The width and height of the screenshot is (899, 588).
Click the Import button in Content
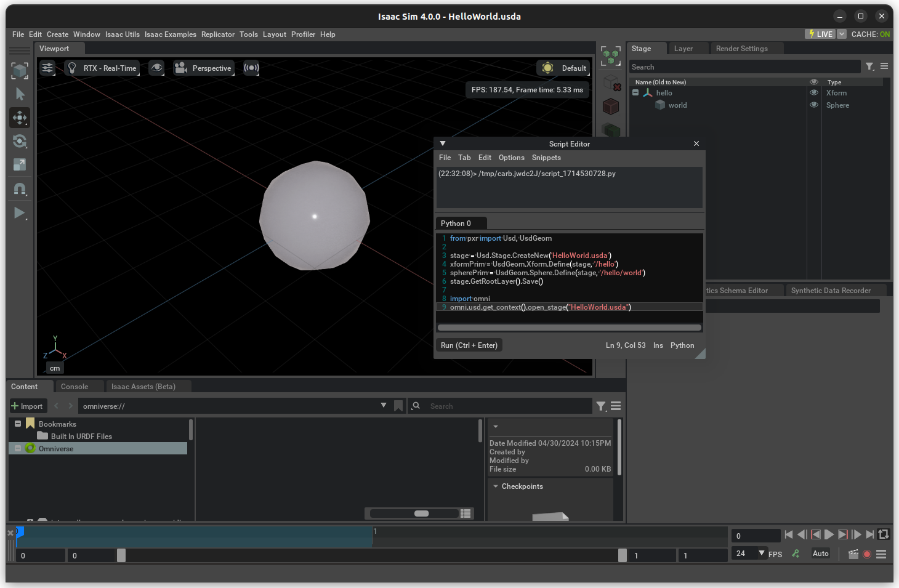[28, 406]
